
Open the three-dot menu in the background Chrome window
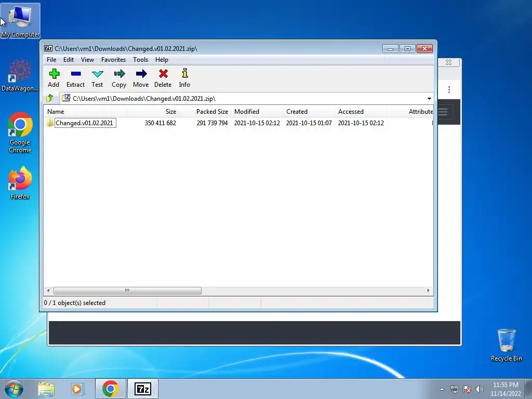pos(449,89)
